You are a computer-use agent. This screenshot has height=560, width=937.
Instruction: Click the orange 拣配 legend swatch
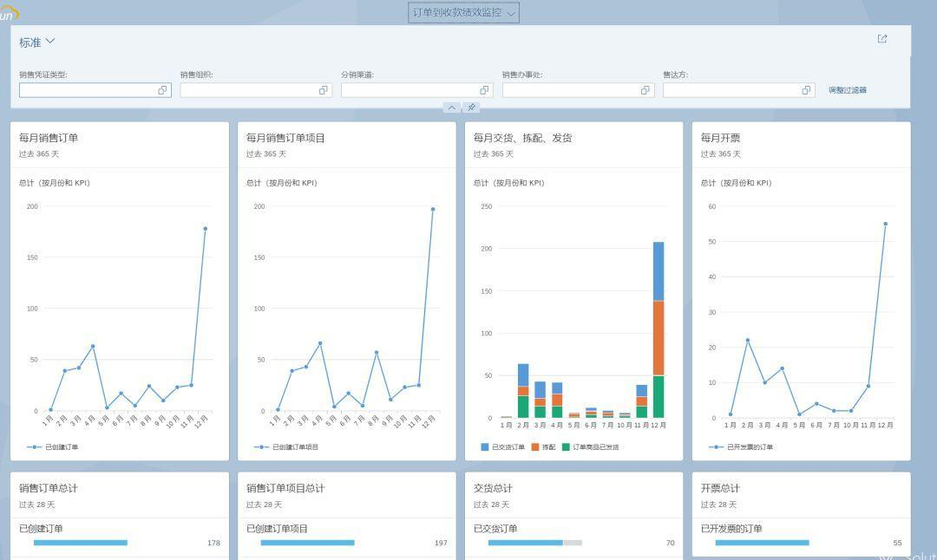pyautogui.click(x=535, y=447)
